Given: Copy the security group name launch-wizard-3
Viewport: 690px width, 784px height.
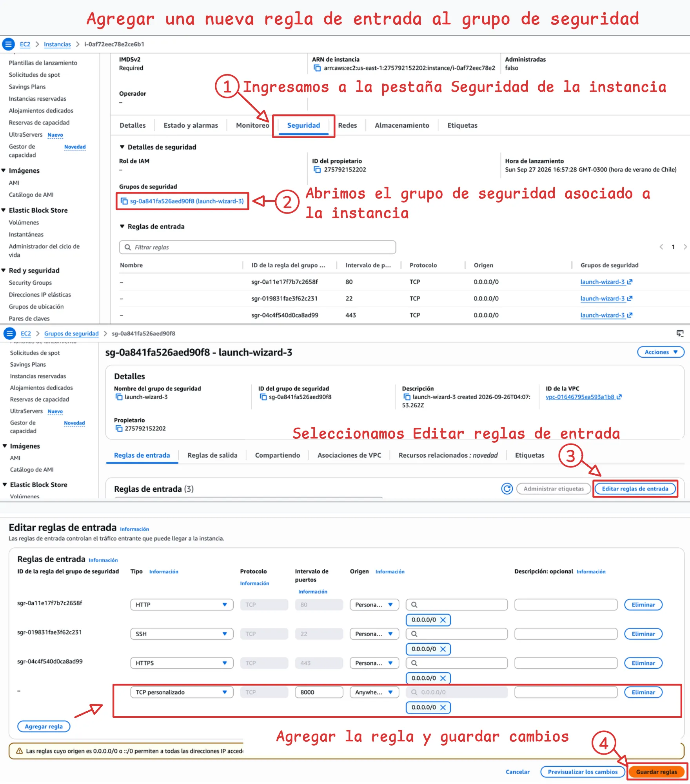Looking at the screenshot, I should coord(119,397).
